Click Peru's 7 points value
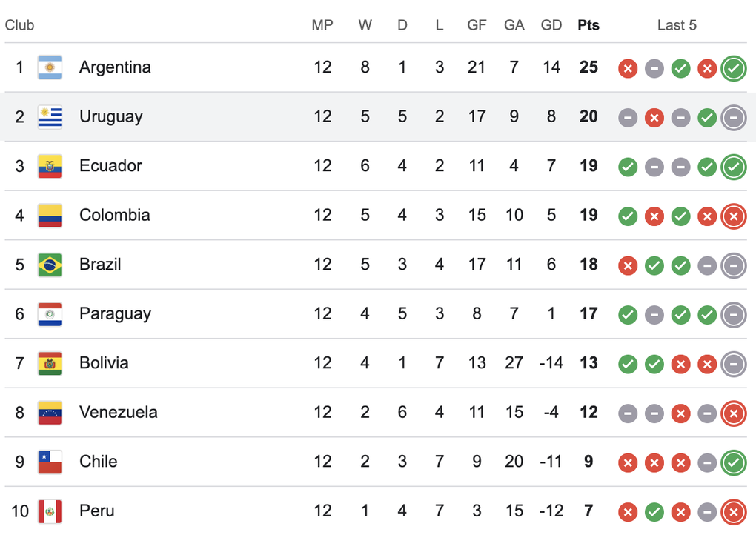The height and width of the screenshot is (535, 756). (x=588, y=511)
